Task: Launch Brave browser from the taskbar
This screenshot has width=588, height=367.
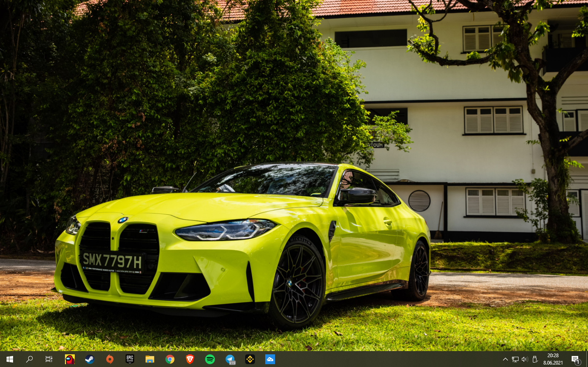Action: (x=190, y=359)
